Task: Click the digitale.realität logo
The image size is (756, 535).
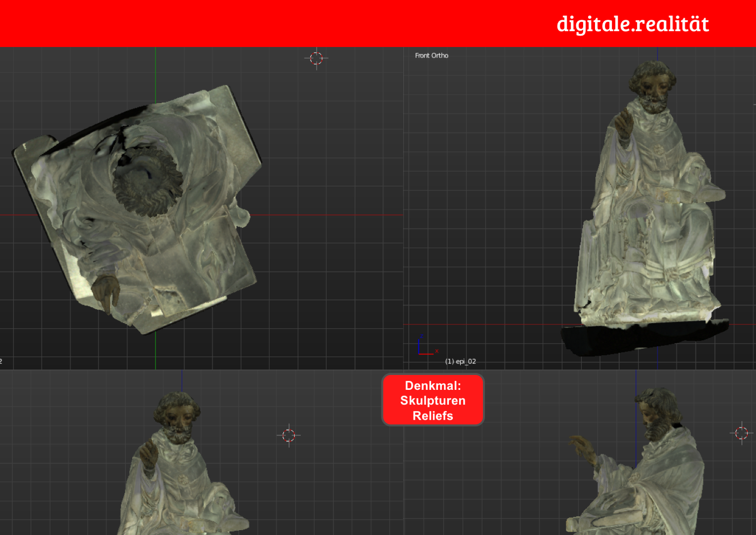Action: pos(632,23)
